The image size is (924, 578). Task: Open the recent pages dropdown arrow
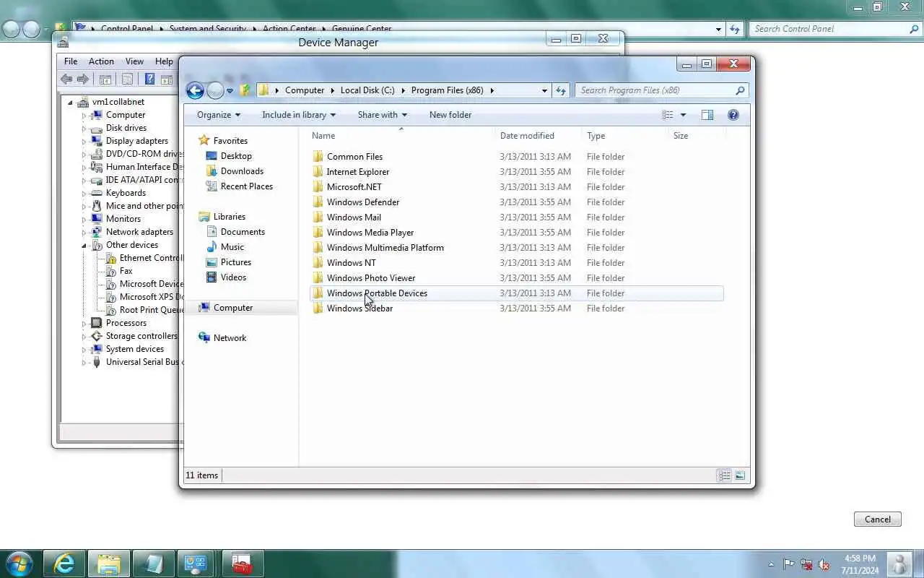pyautogui.click(x=230, y=91)
